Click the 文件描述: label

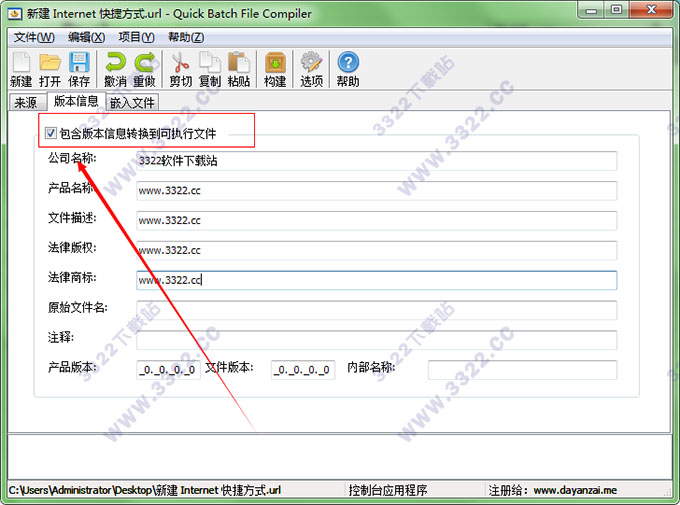pos(72,218)
